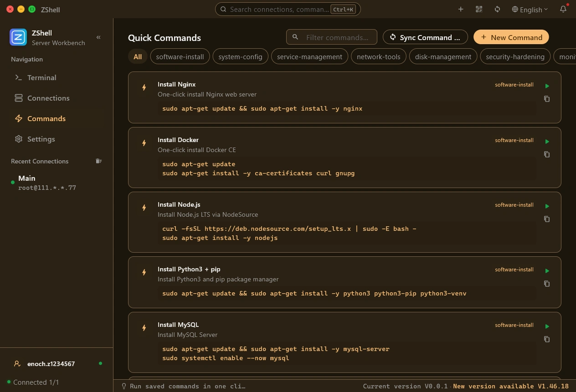The image size is (576, 392).
Task: Open the QR code scanner icon
Action: point(479,9)
